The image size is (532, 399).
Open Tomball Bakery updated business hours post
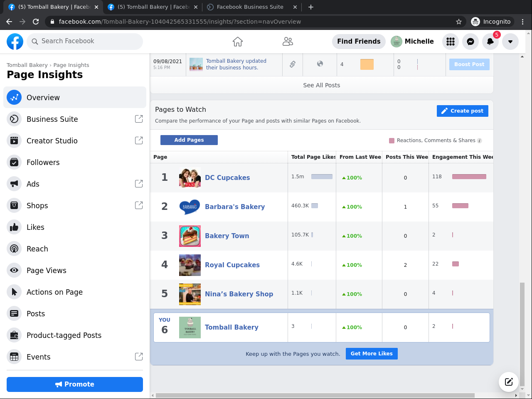[x=236, y=64]
